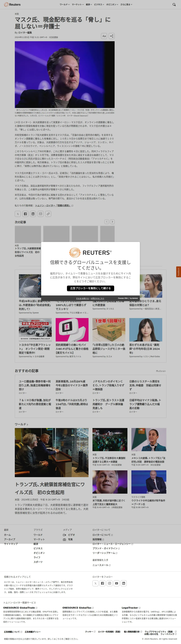The height and width of the screenshot is (644, 181).
Task: Open ウクライナの中立維持が和平条件 article
Action: tap(148, 502)
